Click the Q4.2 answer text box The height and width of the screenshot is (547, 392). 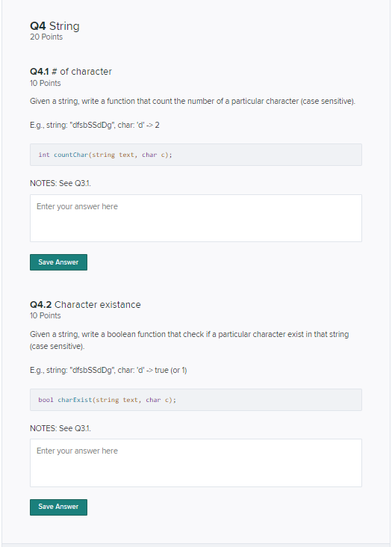tap(196, 463)
